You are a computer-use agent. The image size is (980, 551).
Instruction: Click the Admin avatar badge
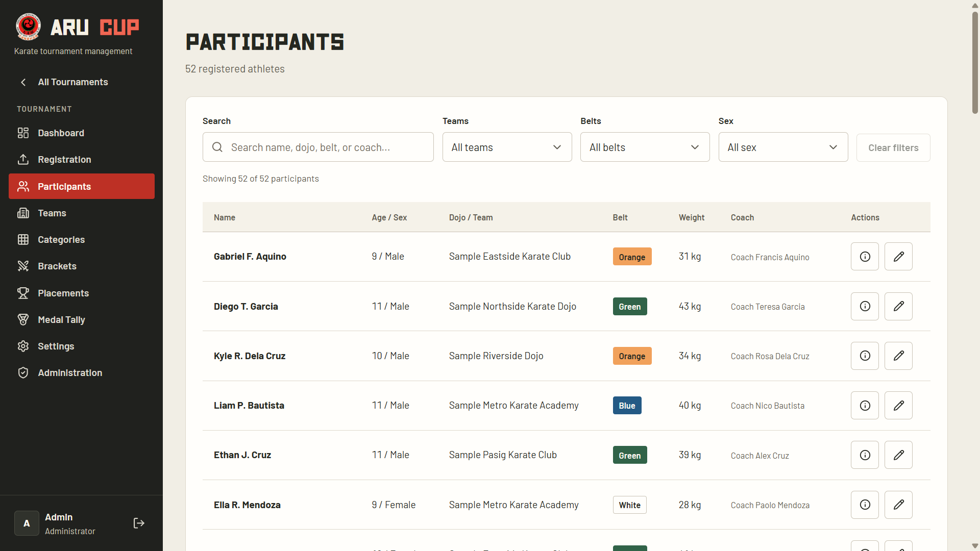point(27,523)
